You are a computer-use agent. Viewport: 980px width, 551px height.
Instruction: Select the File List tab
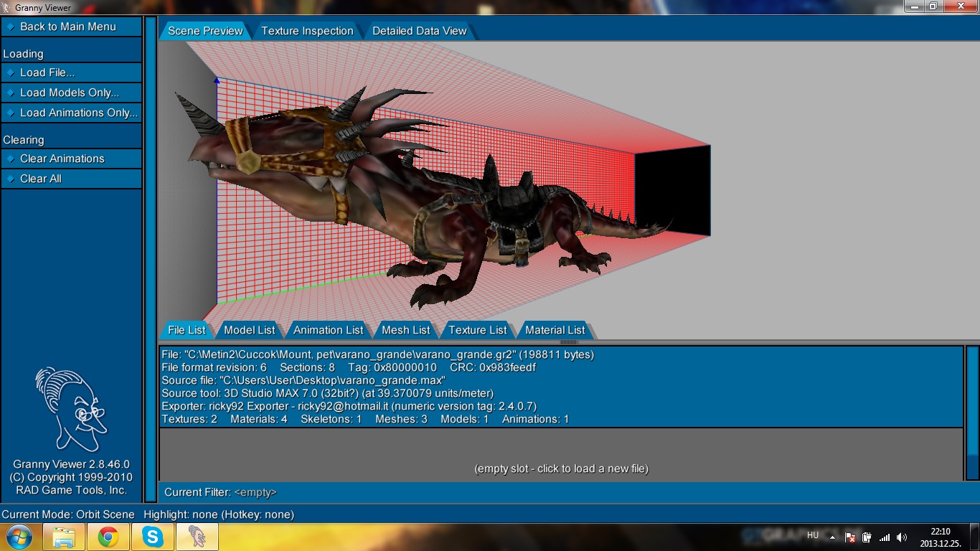pyautogui.click(x=187, y=330)
